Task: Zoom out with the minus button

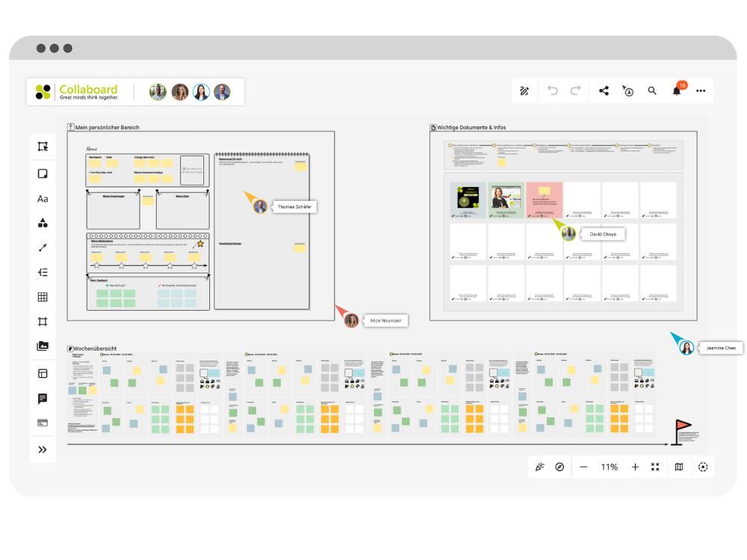Action: click(x=583, y=467)
